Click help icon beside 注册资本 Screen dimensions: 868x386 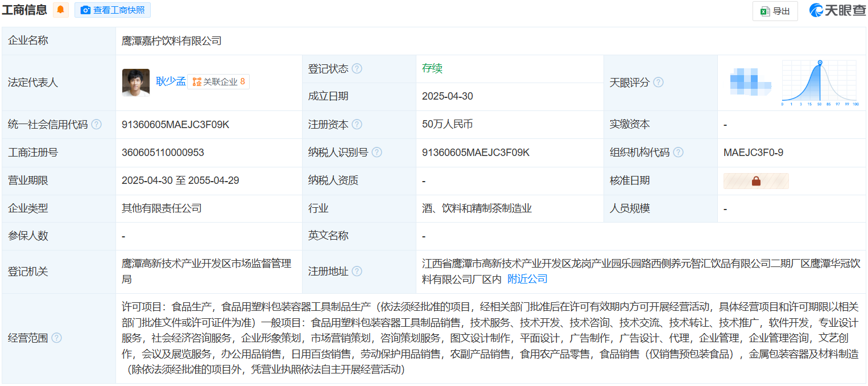coord(357,125)
